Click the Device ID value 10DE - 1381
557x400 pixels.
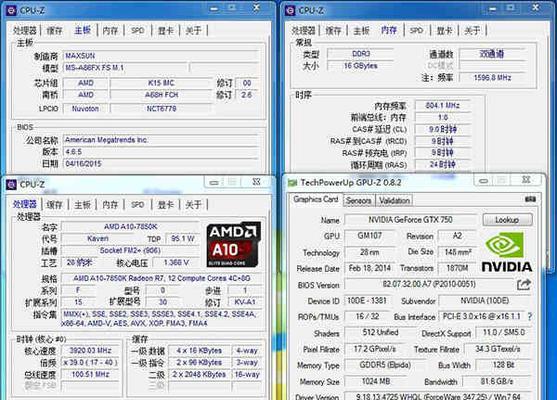pyautogui.click(x=367, y=301)
